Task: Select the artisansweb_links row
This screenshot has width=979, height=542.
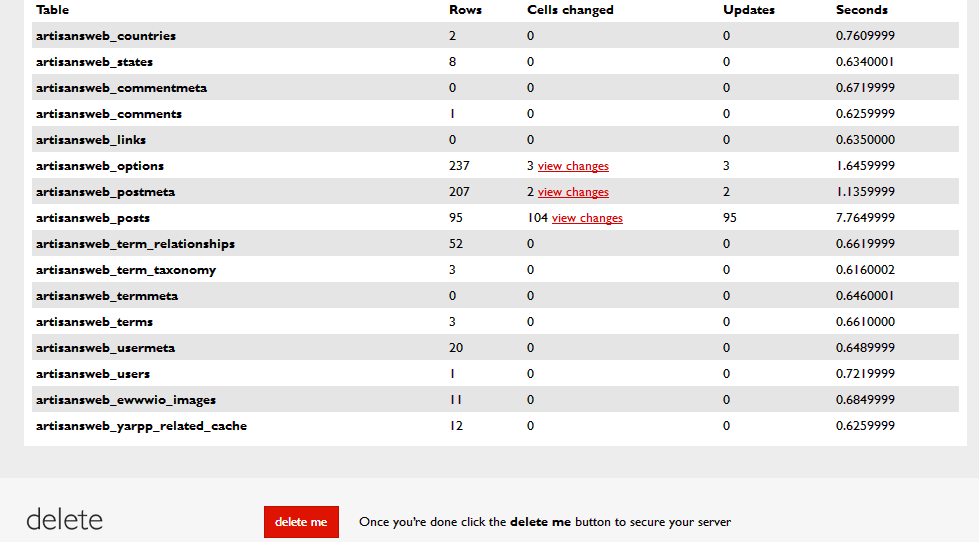Action: (495, 140)
